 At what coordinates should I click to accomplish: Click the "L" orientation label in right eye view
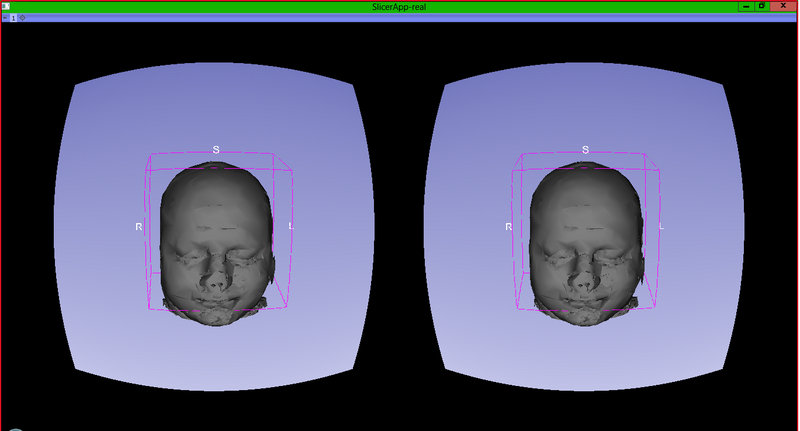pos(661,225)
